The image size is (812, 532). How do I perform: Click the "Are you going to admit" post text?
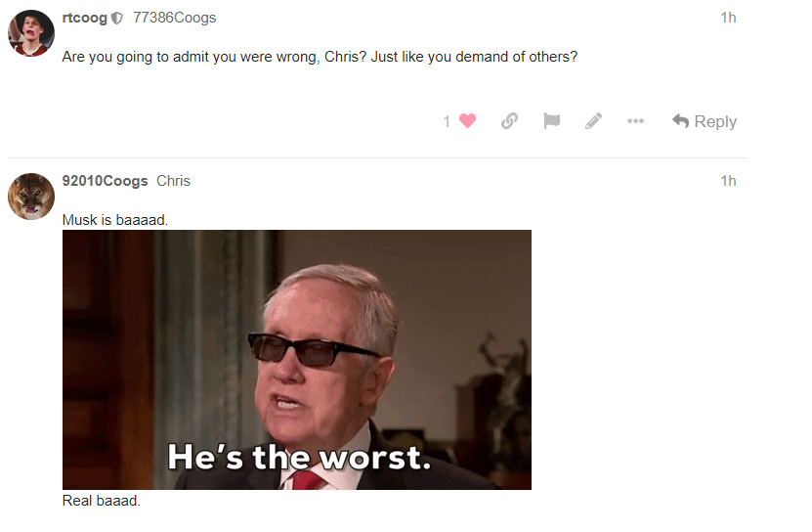point(320,57)
